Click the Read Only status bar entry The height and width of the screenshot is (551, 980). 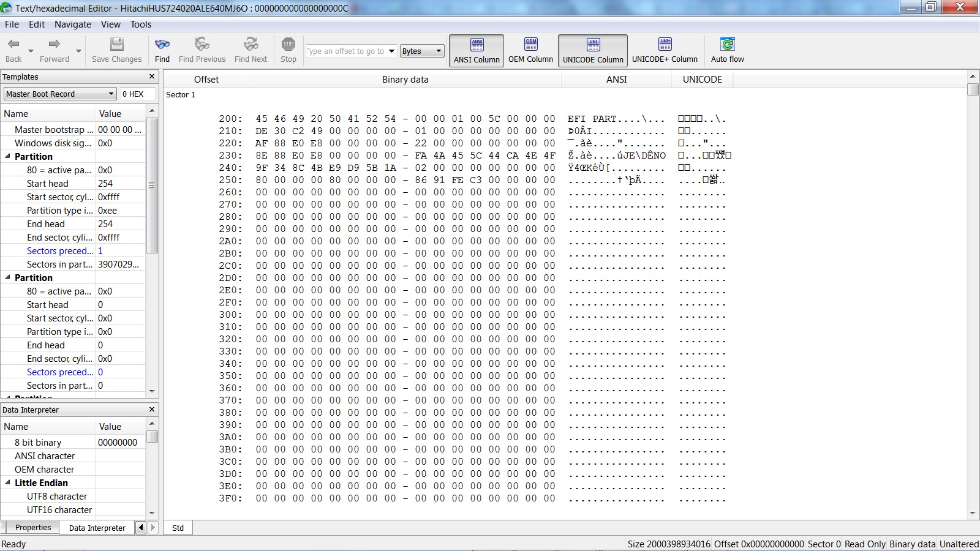point(865,544)
